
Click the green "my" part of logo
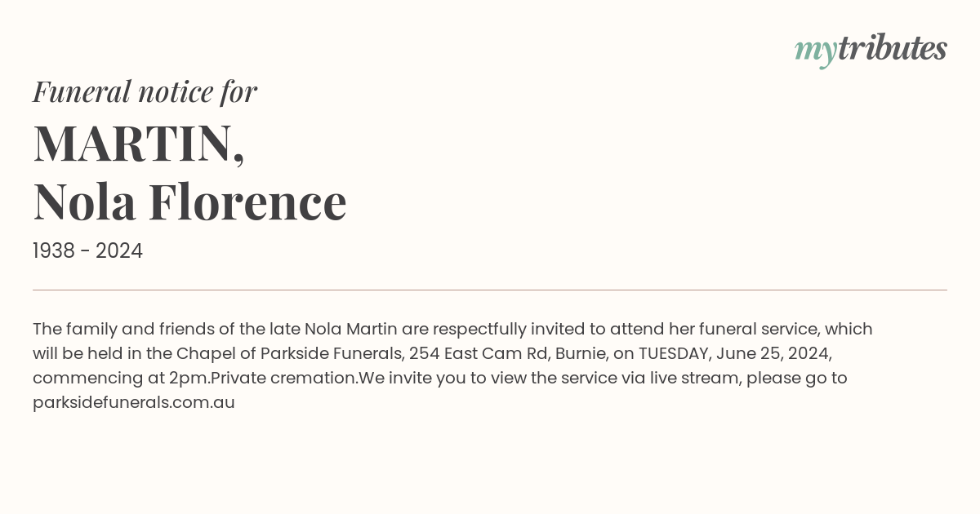815,52
